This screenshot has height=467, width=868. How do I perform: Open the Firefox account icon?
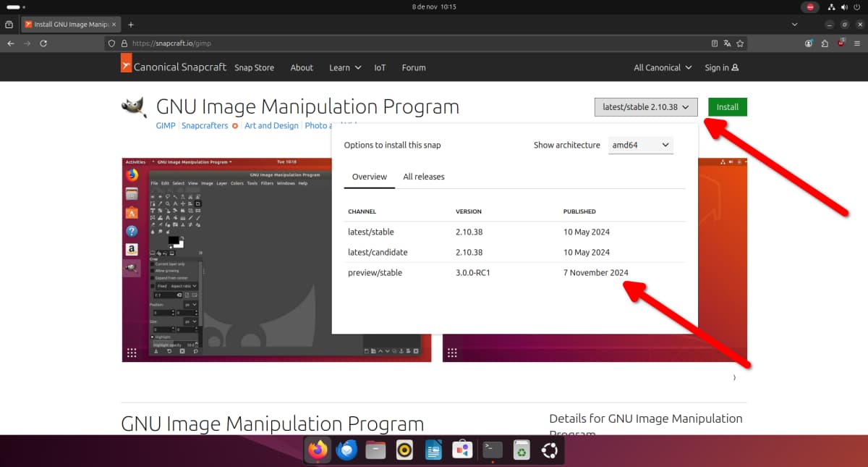(809, 43)
